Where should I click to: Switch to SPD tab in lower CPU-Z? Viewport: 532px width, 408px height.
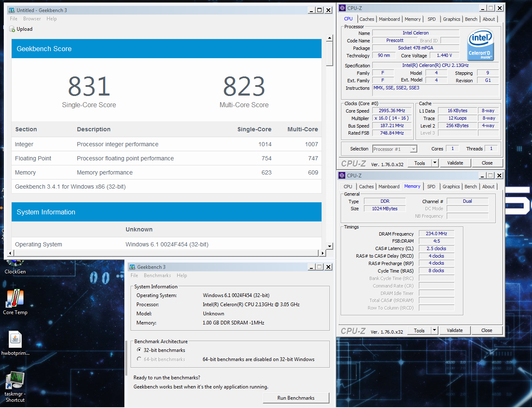coord(431,187)
